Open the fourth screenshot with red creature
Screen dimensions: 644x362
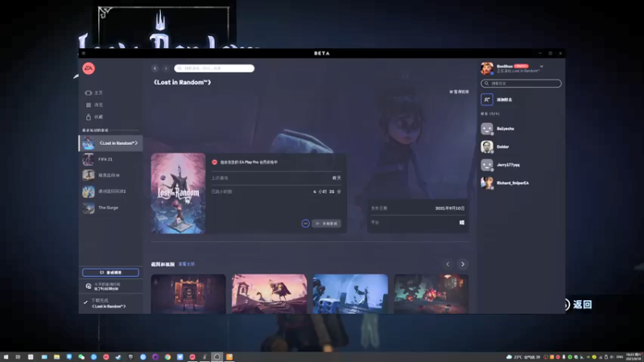coord(431,294)
